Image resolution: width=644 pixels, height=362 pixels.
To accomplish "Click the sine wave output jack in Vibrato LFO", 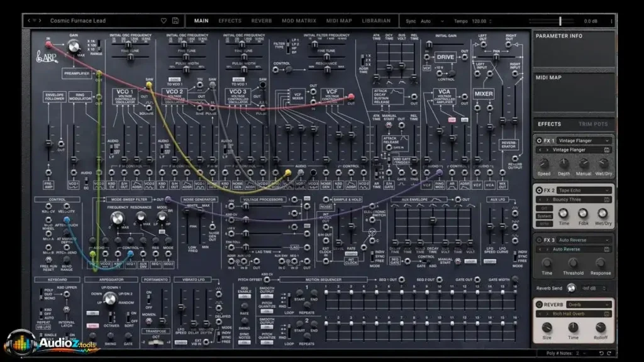I will pos(219,294).
